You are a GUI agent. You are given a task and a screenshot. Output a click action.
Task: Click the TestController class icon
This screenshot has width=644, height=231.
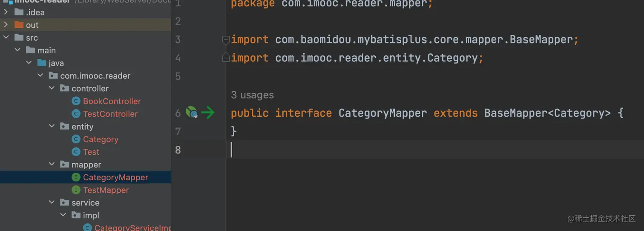(76, 114)
